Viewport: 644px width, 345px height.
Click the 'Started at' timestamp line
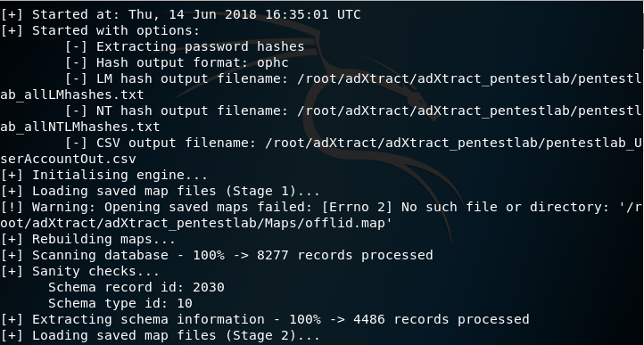point(180,15)
